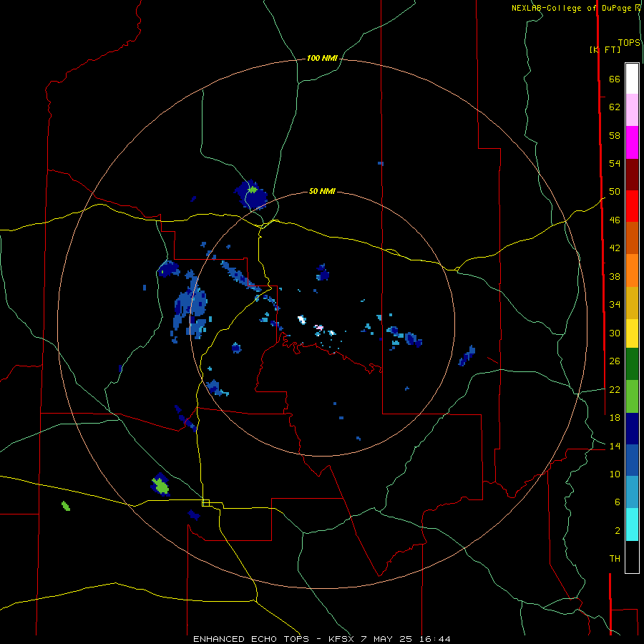Click the 10 legend value

pos(615,474)
